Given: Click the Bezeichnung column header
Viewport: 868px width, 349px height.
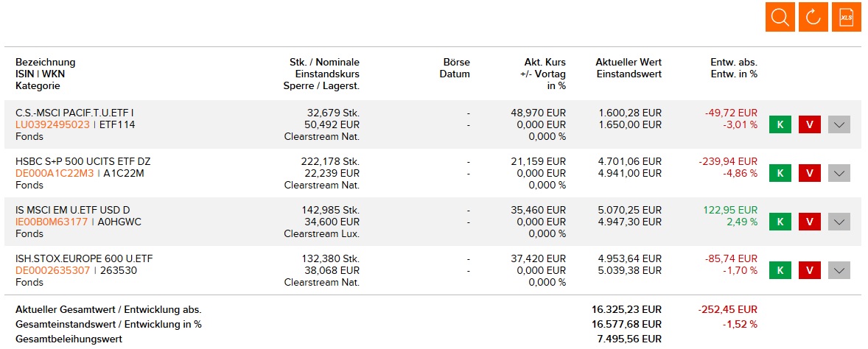Looking at the screenshot, I should (x=45, y=62).
